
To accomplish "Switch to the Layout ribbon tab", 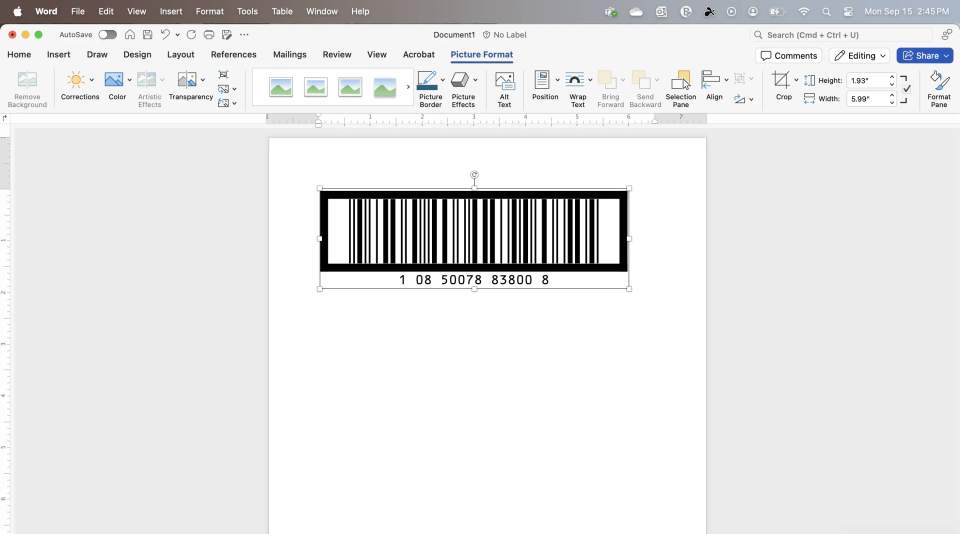I will point(181,55).
